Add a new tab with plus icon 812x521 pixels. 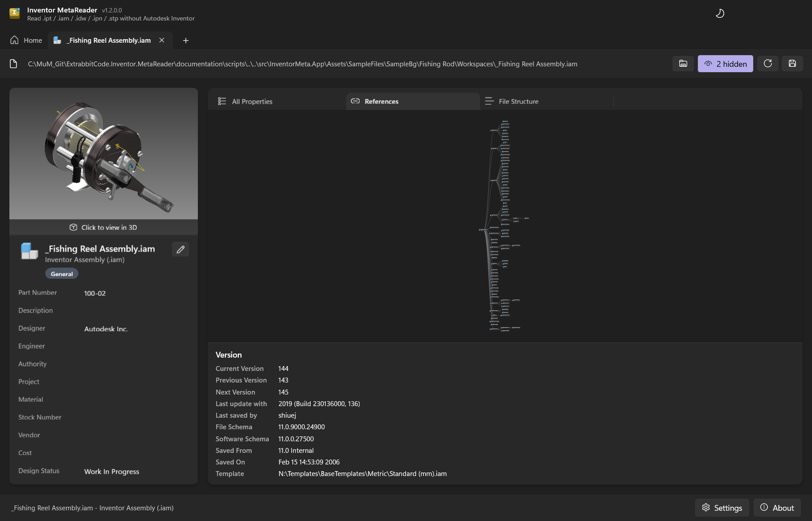coord(186,41)
